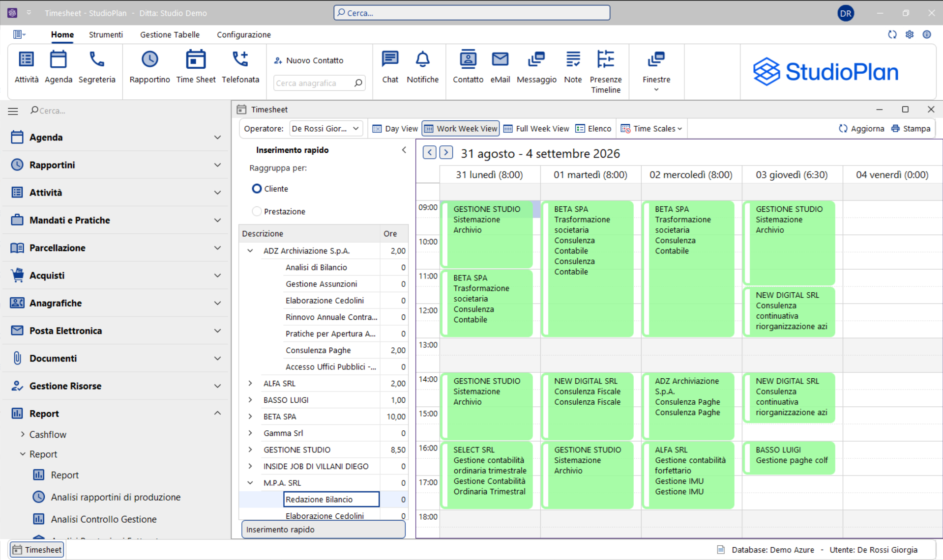Select the Prestazione grouping radio button
Screen dimensions: 943x560
(x=257, y=211)
